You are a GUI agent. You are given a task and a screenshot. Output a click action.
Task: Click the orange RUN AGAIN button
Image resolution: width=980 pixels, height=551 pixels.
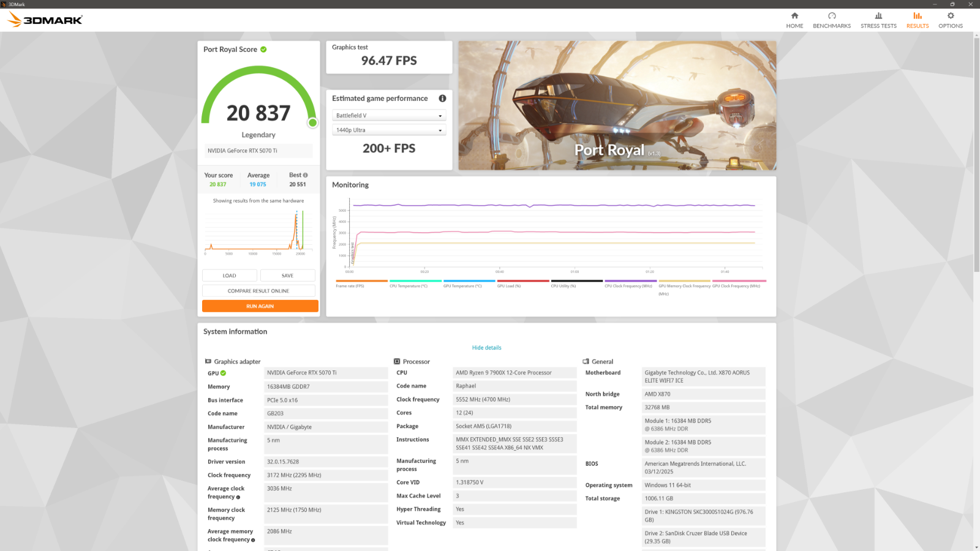(260, 306)
